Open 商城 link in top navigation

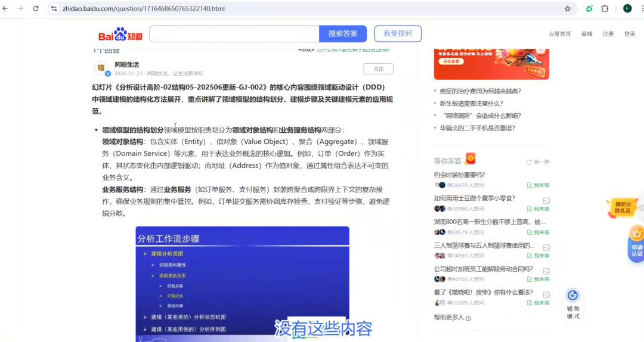point(587,34)
